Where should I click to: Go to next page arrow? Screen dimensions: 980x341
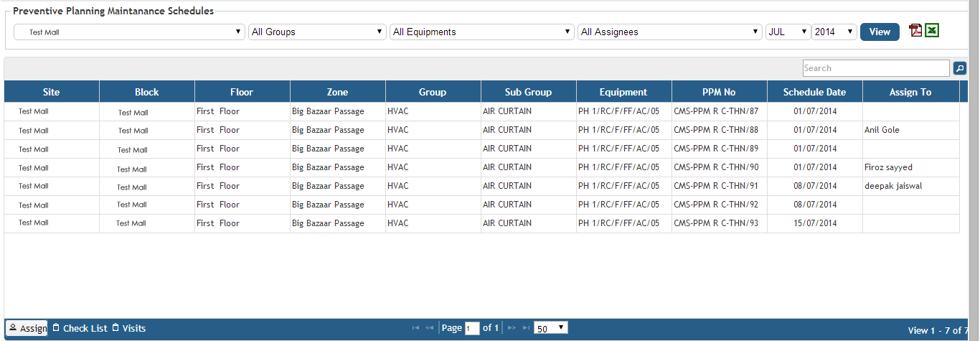(x=512, y=328)
